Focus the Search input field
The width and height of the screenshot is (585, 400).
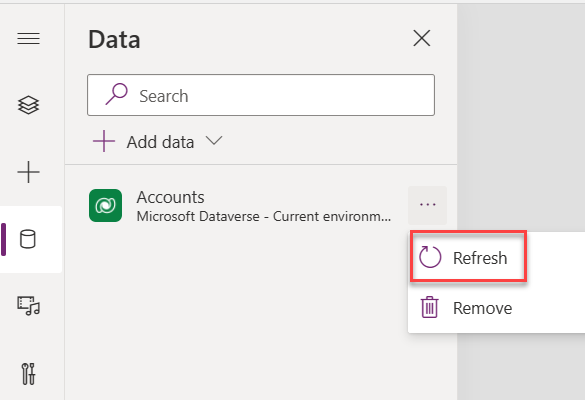[261, 95]
